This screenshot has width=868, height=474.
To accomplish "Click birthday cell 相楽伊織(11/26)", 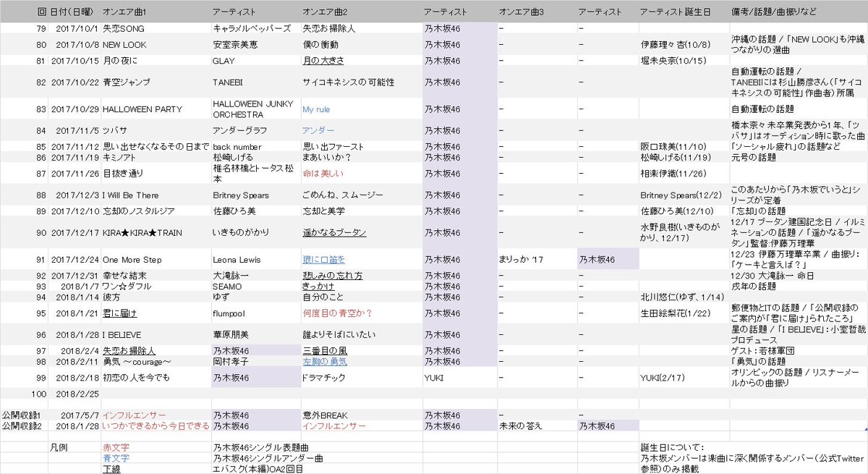I will click(673, 173).
